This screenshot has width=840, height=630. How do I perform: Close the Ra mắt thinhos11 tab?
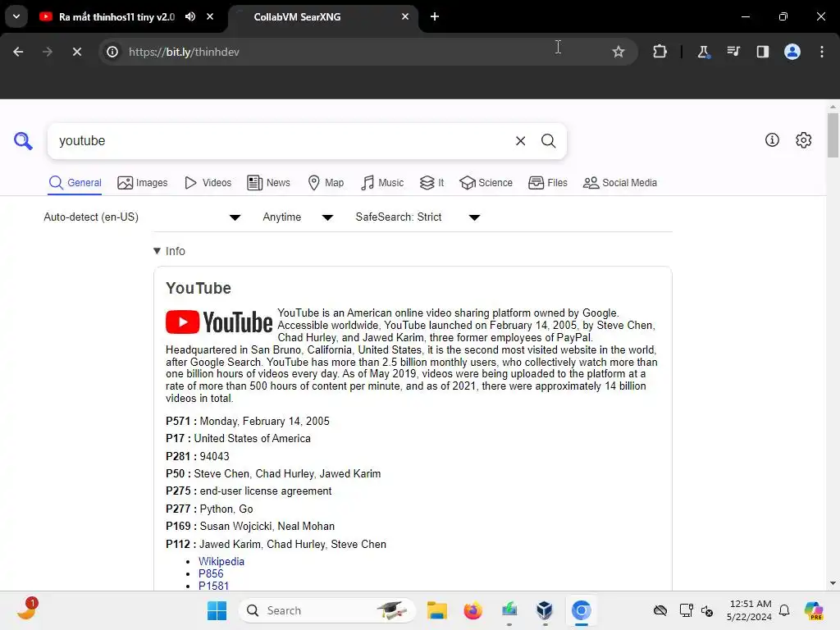coord(210,16)
